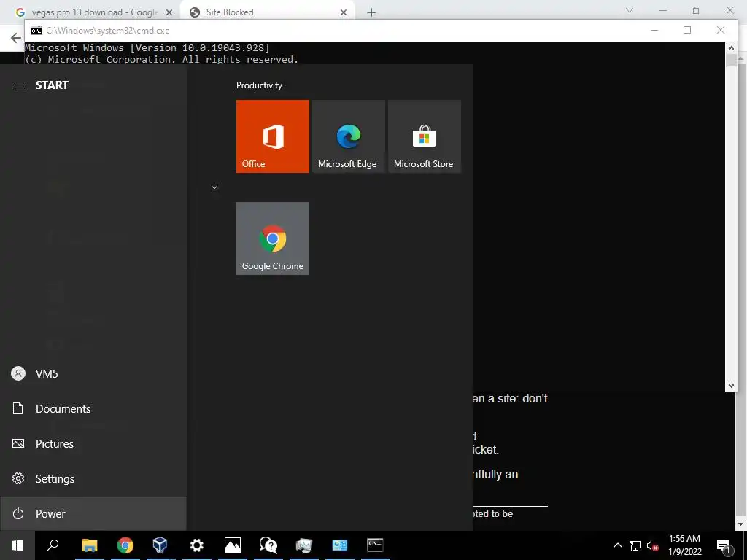
Task: Open VirtualBox from the taskbar
Action: coord(160,545)
